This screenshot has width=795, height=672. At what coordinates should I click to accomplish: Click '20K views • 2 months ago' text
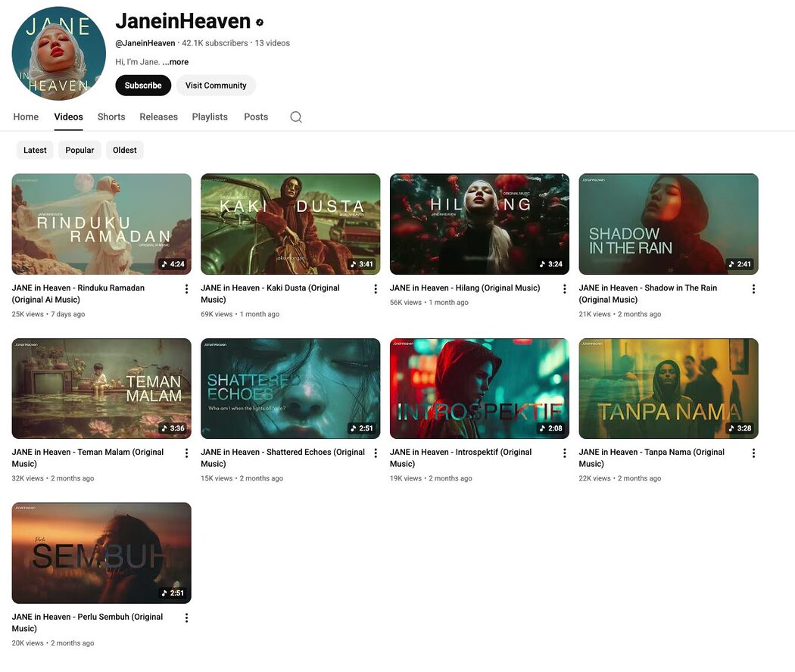(x=53, y=643)
